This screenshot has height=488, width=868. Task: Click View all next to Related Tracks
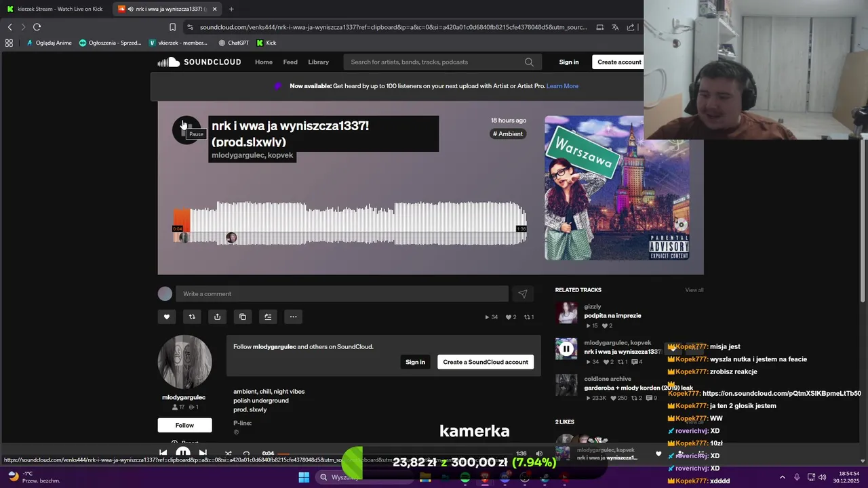coord(694,290)
